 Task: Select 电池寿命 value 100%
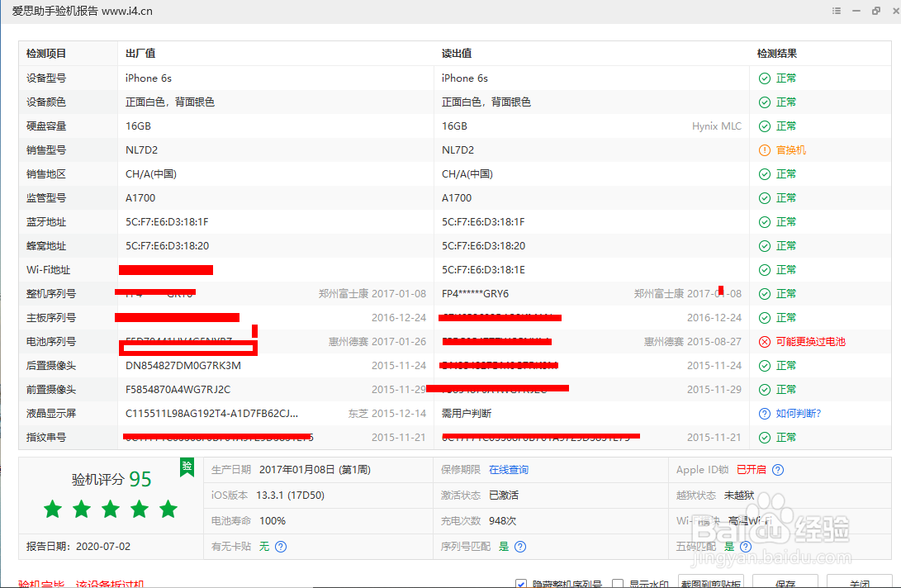[273, 521]
